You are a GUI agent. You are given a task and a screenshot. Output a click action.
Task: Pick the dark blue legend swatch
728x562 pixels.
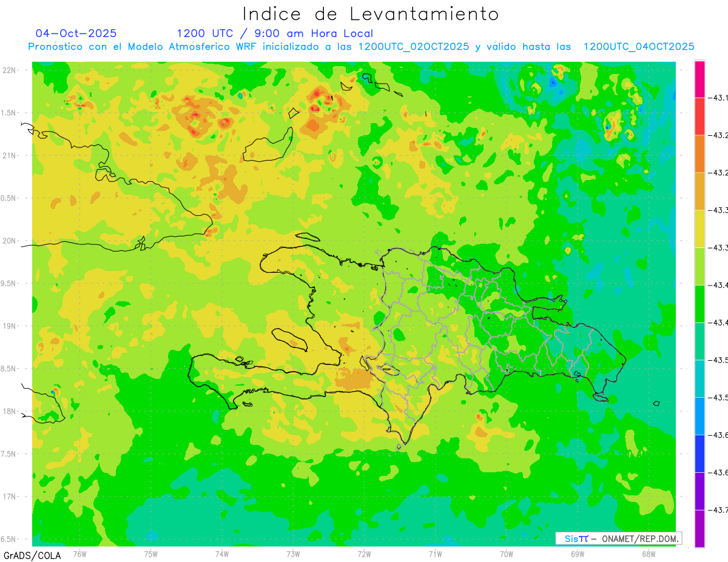click(x=699, y=453)
